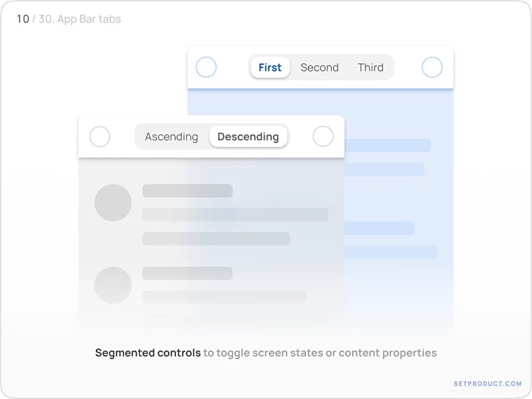Click the longest gray bar in first list item

(235, 215)
